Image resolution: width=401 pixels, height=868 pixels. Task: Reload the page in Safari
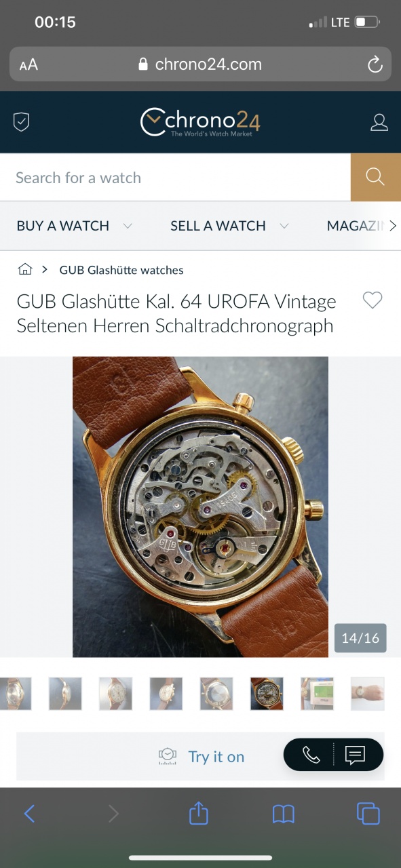375,64
